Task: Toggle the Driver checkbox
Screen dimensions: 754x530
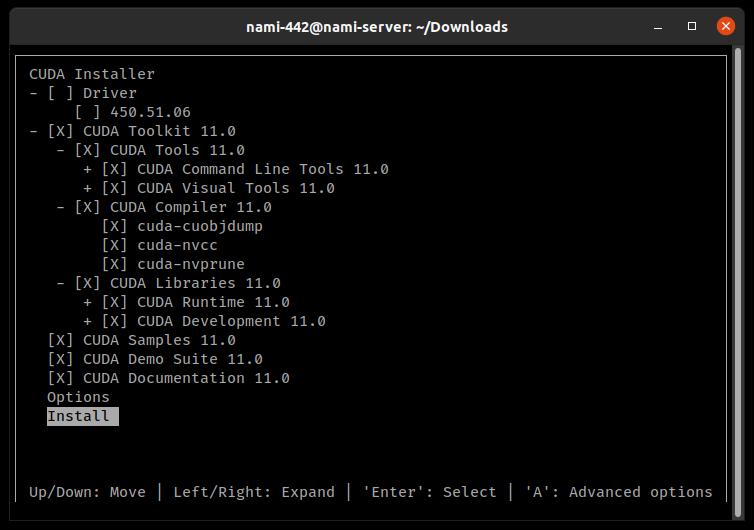Action: pyautogui.click(x=60, y=93)
